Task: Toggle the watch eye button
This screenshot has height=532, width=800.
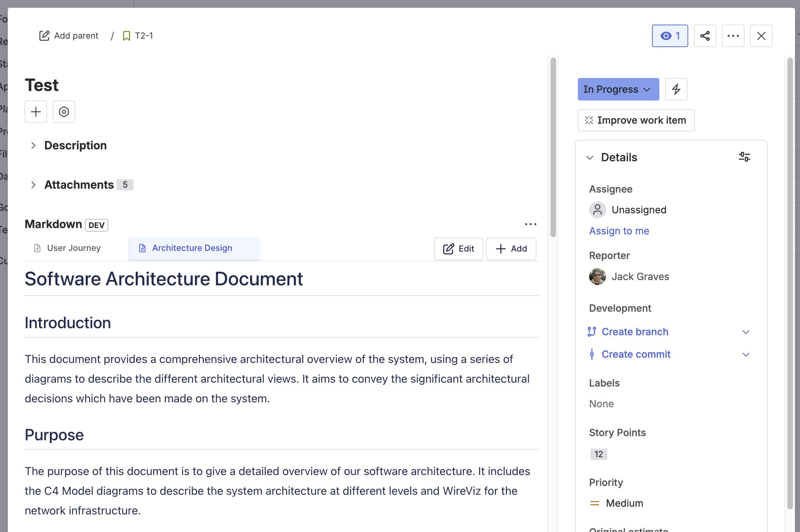Action: point(670,36)
